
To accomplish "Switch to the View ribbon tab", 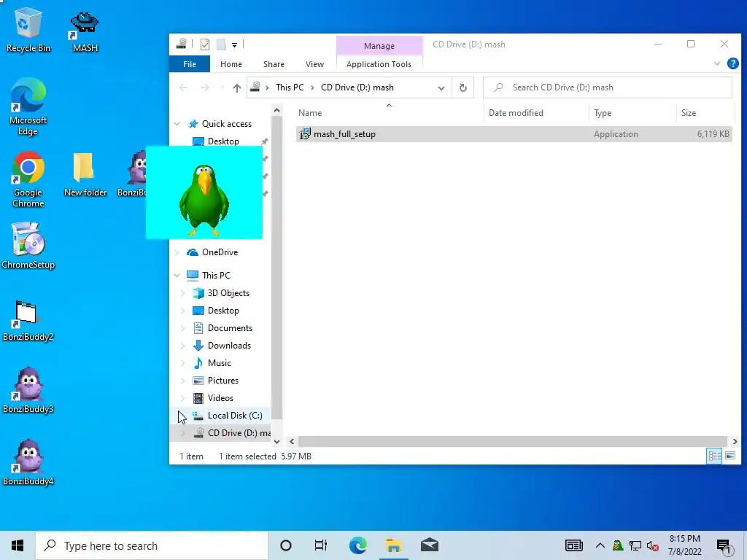I will point(314,64).
